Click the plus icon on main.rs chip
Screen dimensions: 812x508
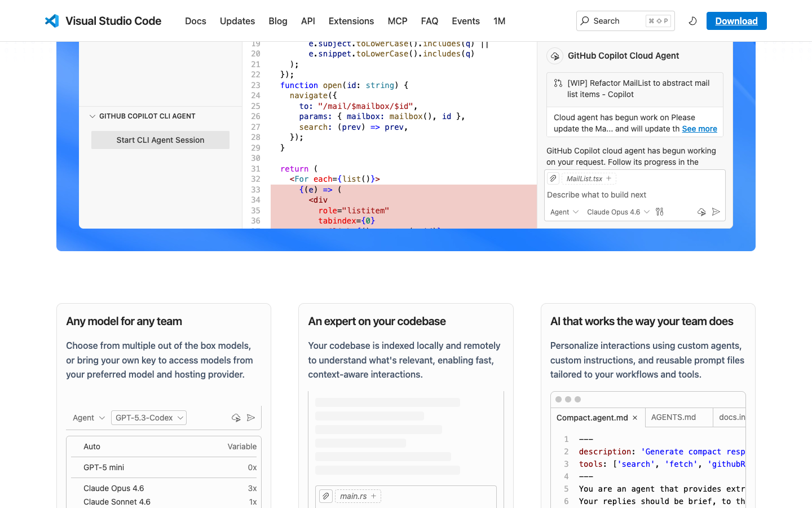[373, 496]
